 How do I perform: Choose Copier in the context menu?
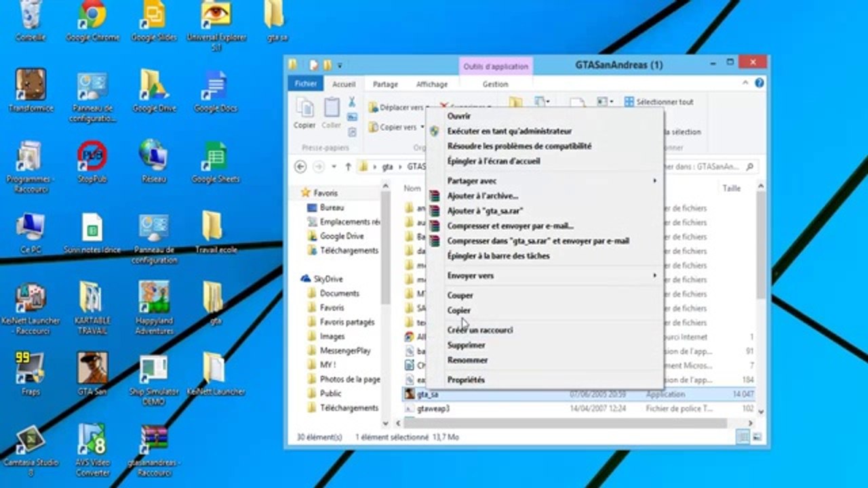[x=545, y=310]
